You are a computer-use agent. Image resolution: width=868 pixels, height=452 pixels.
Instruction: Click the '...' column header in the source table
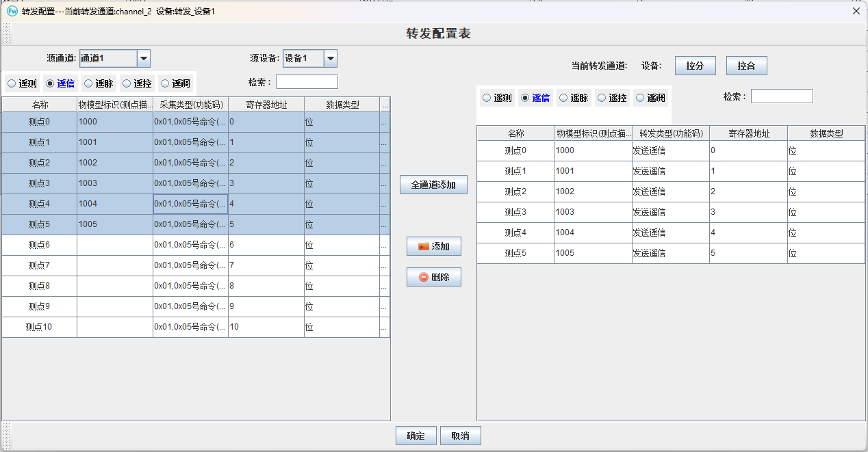pyautogui.click(x=384, y=105)
